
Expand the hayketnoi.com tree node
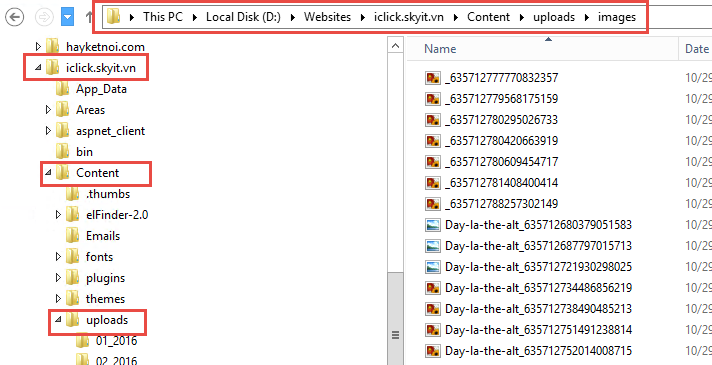38,46
